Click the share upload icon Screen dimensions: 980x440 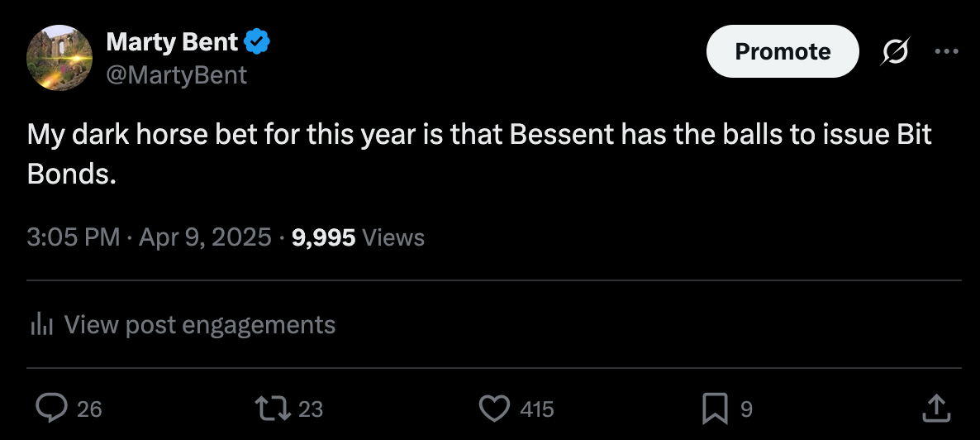point(935,408)
